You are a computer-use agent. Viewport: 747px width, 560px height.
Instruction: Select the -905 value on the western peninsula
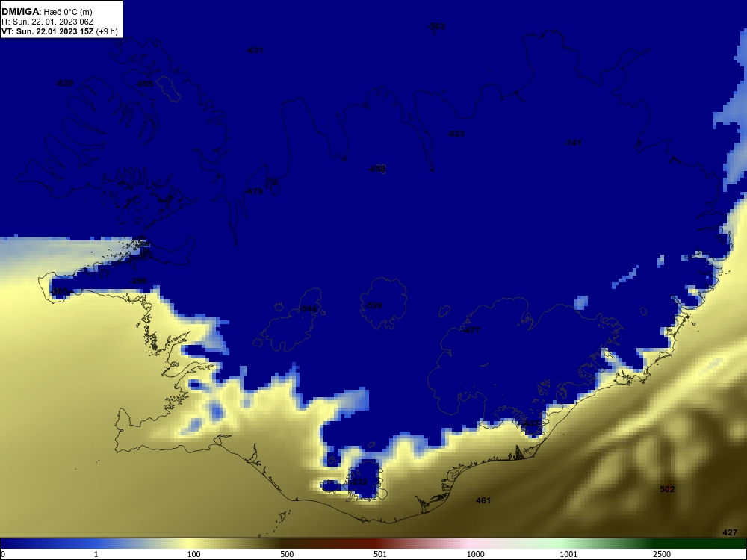click(x=60, y=291)
